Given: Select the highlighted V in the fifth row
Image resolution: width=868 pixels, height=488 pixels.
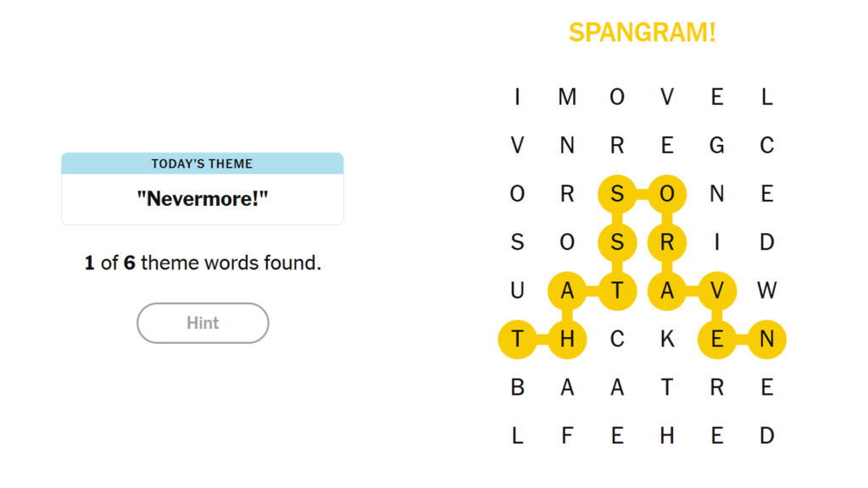Looking at the screenshot, I should (716, 291).
